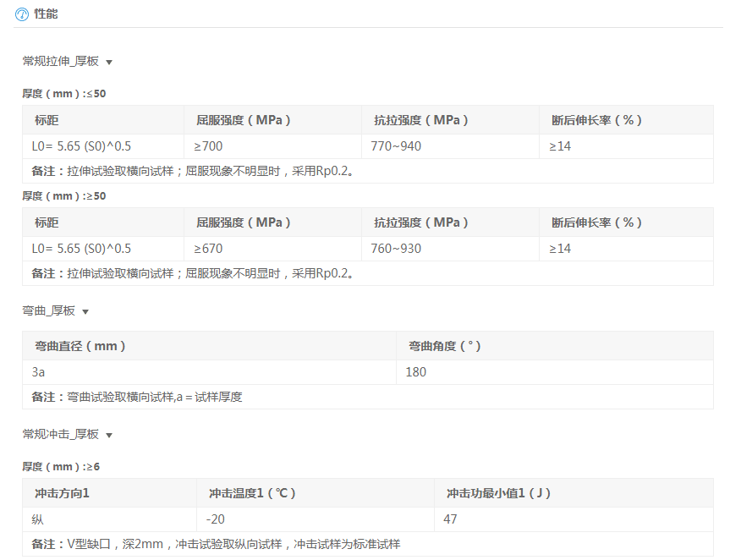Click the 弯曲直径（mm）column header

tap(80, 346)
